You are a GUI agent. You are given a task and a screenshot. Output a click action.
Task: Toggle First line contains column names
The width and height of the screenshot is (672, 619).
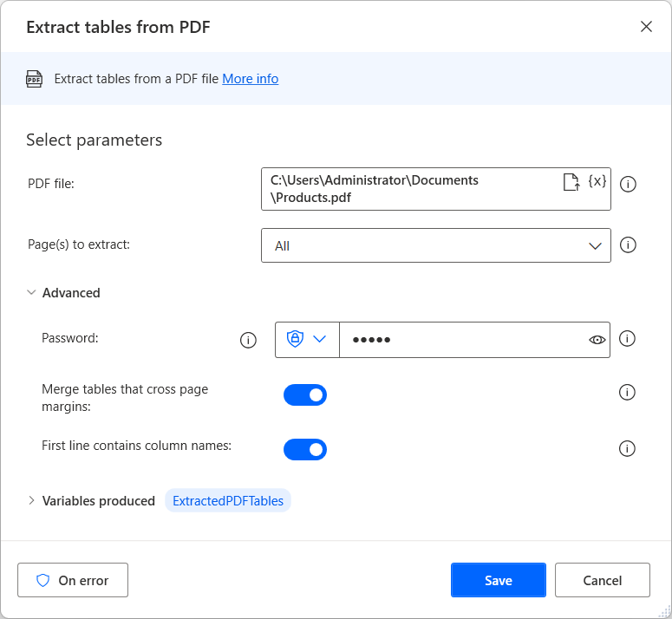click(305, 449)
